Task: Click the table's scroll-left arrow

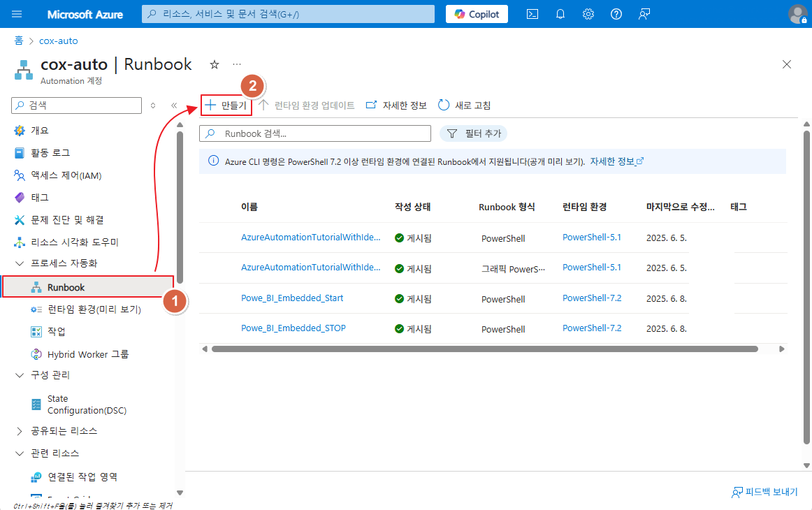Action: (x=205, y=349)
